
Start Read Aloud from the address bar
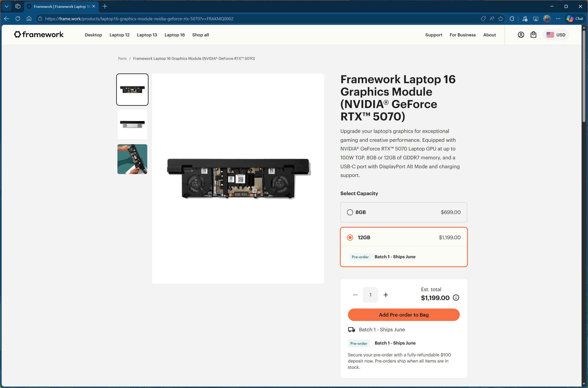492,19
